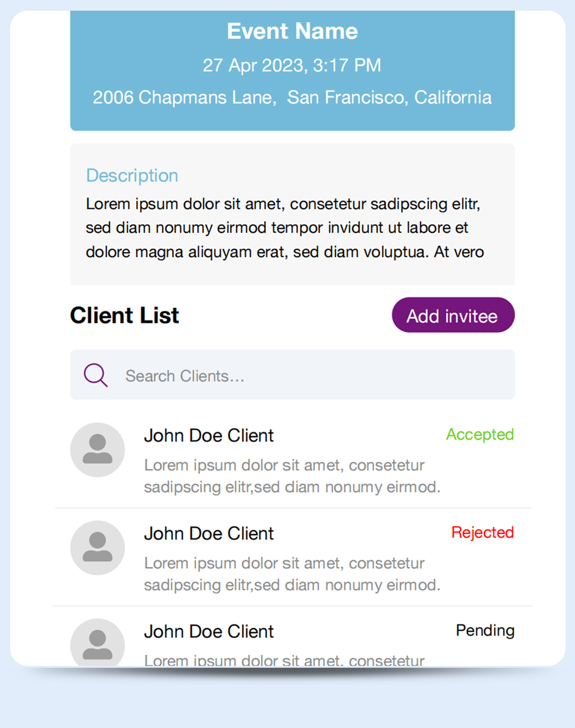The width and height of the screenshot is (575, 728).
Task: Click the green Accepted status label
Action: tap(480, 435)
